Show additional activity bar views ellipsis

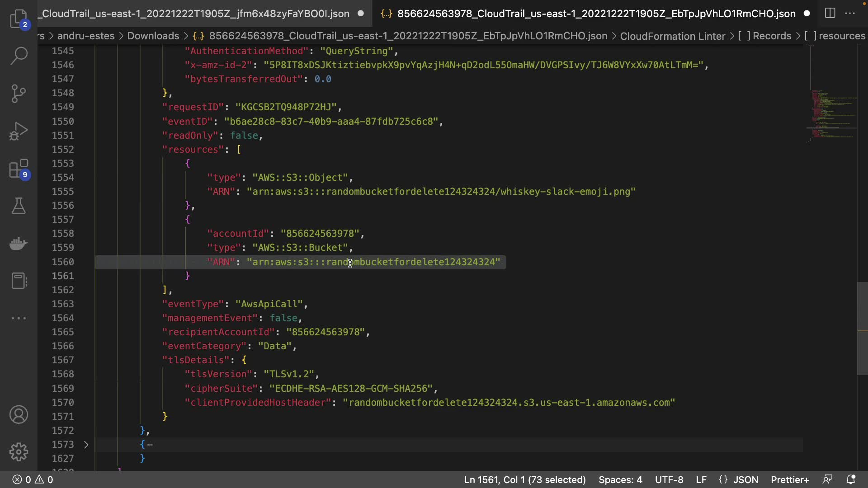(x=19, y=318)
